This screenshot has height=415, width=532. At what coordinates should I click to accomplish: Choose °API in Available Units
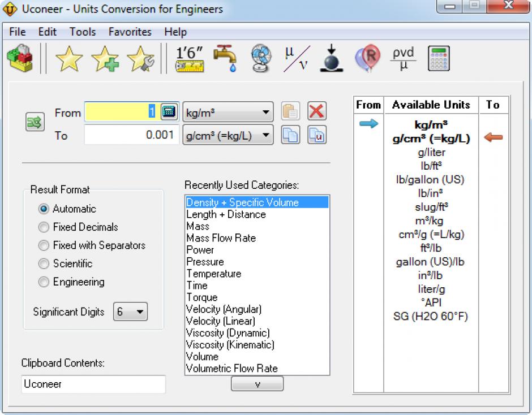(x=431, y=302)
